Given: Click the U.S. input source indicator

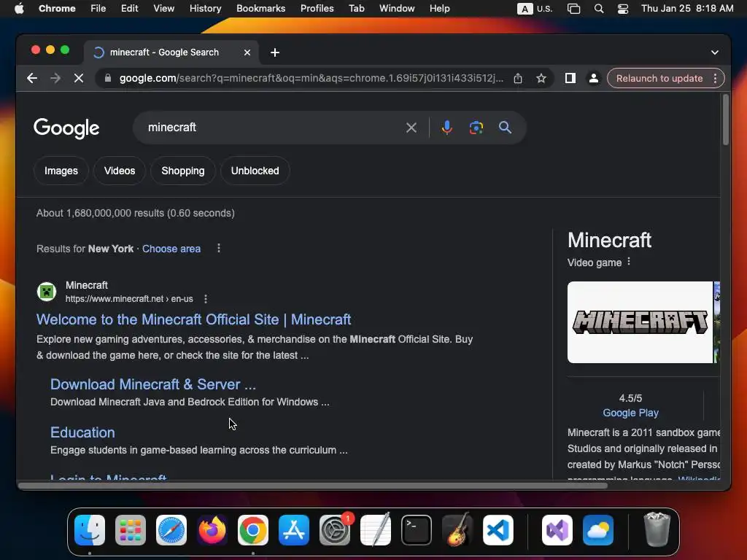Looking at the screenshot, I should (x=535, y=9).
